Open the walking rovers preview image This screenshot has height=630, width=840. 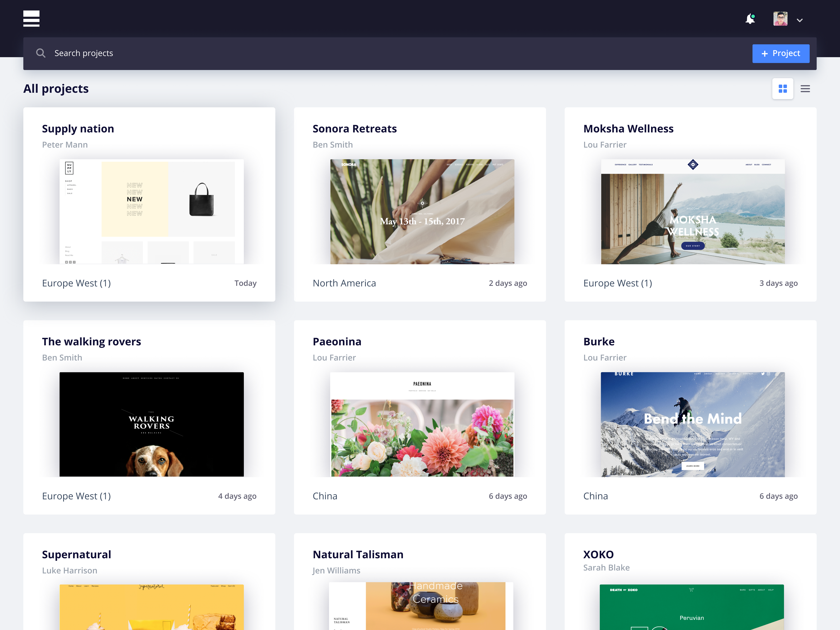pos(151,424)
